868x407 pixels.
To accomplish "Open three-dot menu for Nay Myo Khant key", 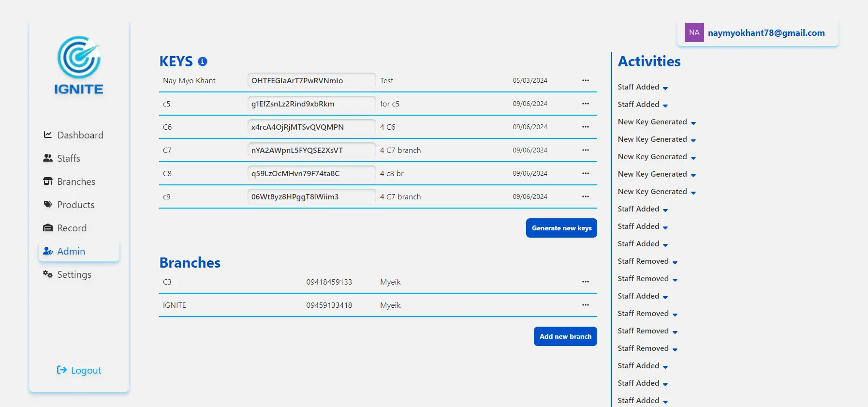I will 585,80.
